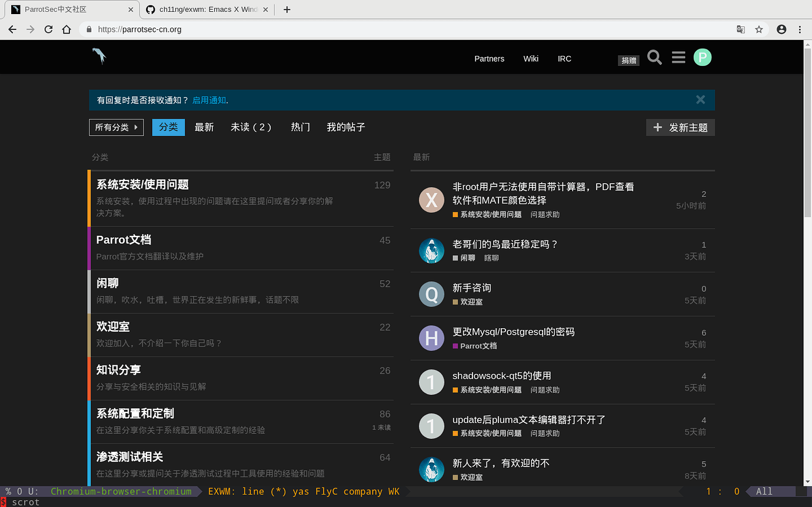
Task: Navigate back with the browser back arrow
Action: point(12,29)
